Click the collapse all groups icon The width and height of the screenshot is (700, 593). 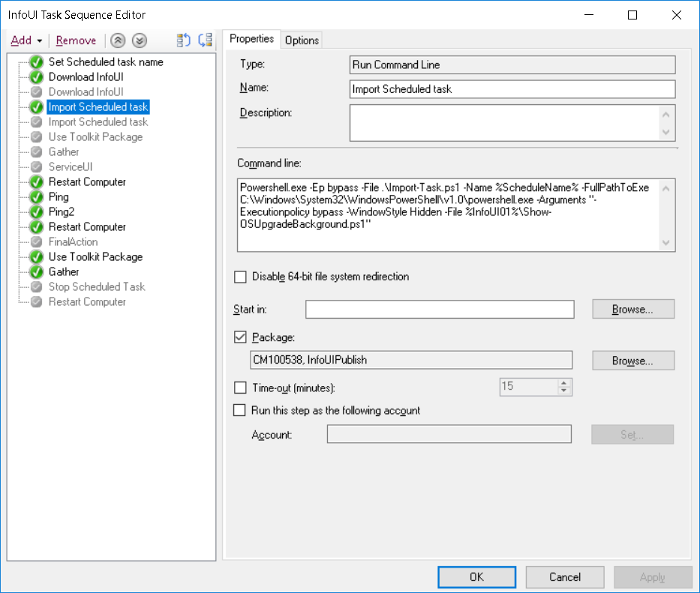pyautogui.click(x=206, y=40)
